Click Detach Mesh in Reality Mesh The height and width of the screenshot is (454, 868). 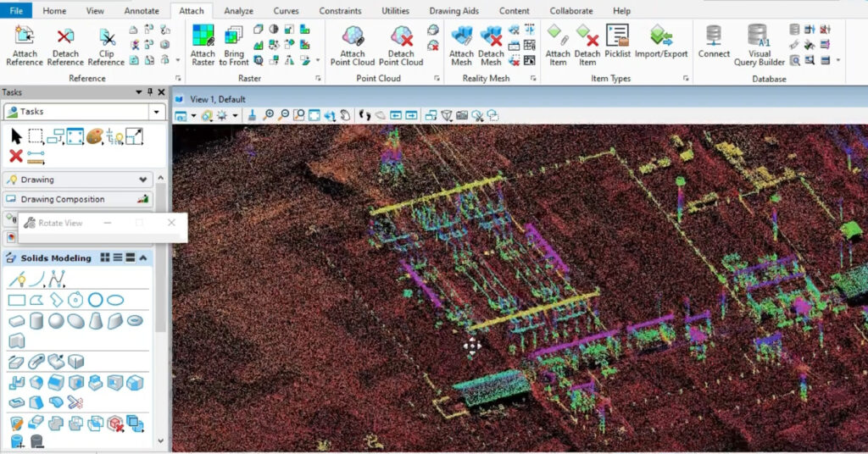[491, 47]
